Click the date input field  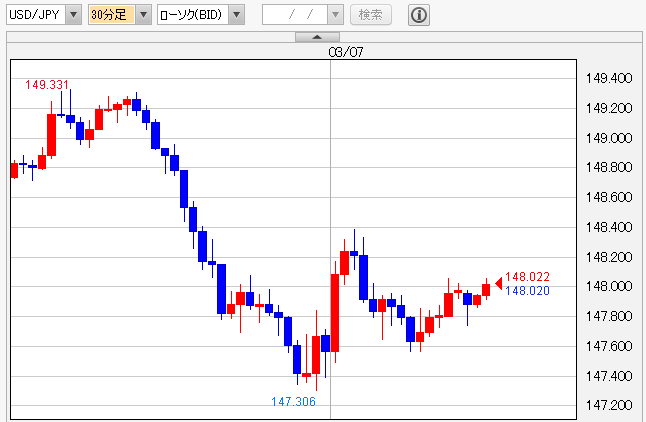pos(295,15)
